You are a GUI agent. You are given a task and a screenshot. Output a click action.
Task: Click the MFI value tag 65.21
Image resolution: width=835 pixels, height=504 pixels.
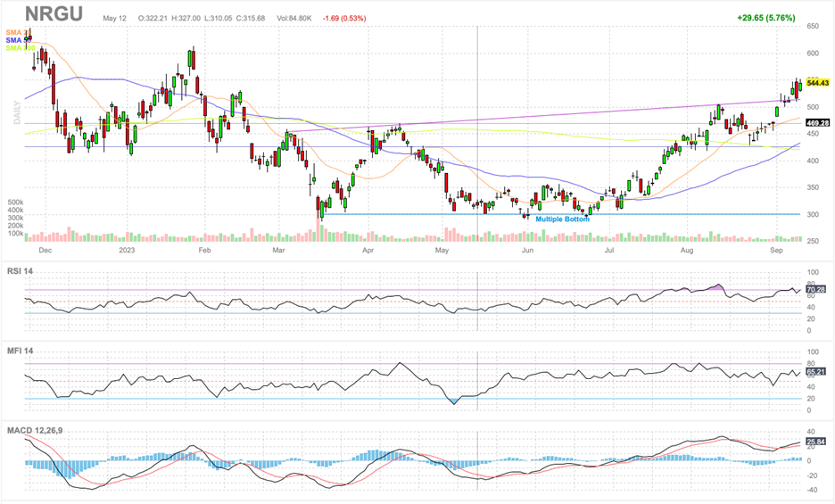pyautogui.click(x=816, y=370)
